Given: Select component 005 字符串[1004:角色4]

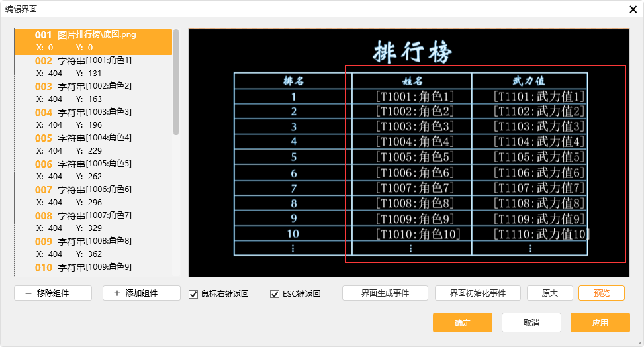Looking at the screenshot, I should 93,144.
